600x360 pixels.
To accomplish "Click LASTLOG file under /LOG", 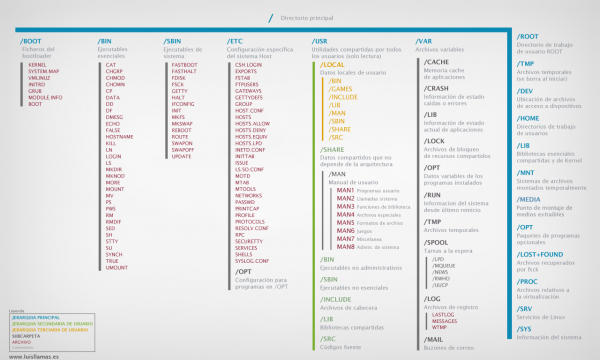I will pos(443,315).
